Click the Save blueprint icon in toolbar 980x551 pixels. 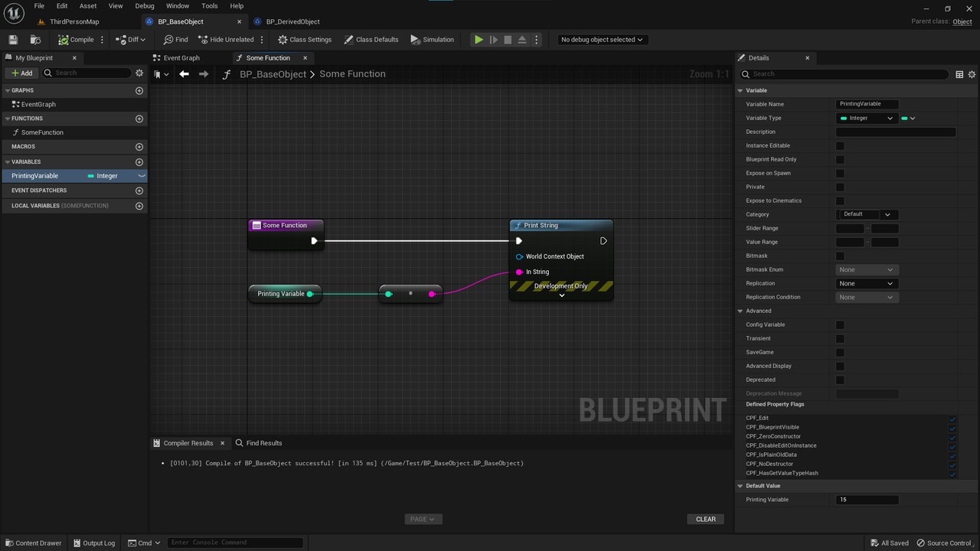13,40
